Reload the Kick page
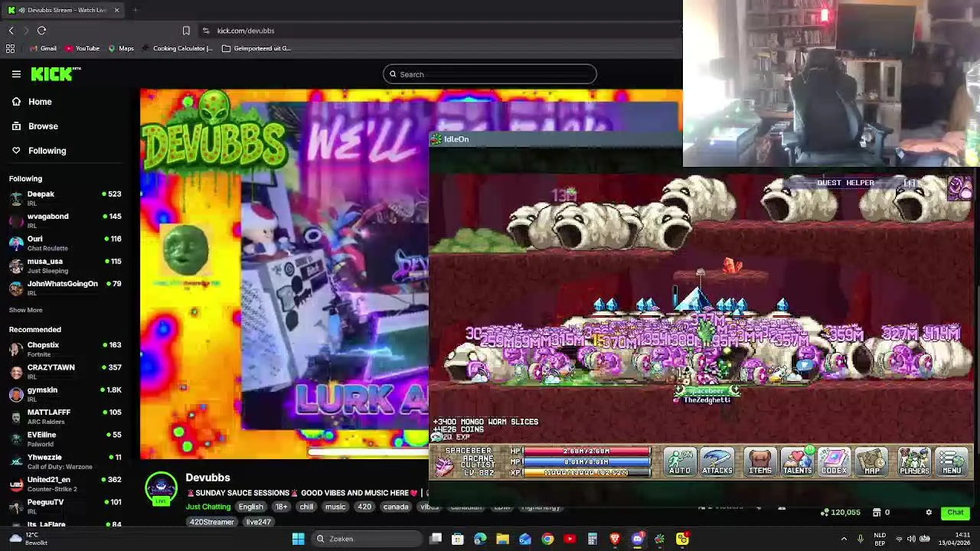Screen dimensions: 980x551 pyautogui.click(x=41, y=31)
